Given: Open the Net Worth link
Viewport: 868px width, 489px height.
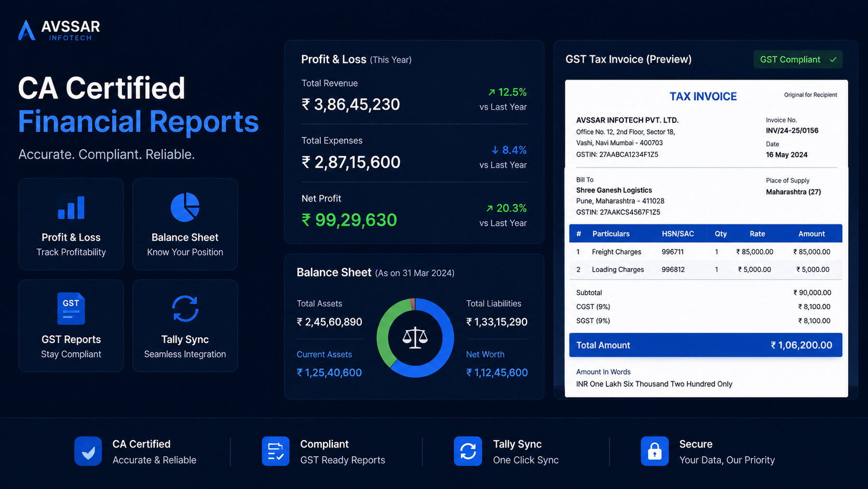Looking at the screenshot, I should pyautogui.click(x=485, y=354).
